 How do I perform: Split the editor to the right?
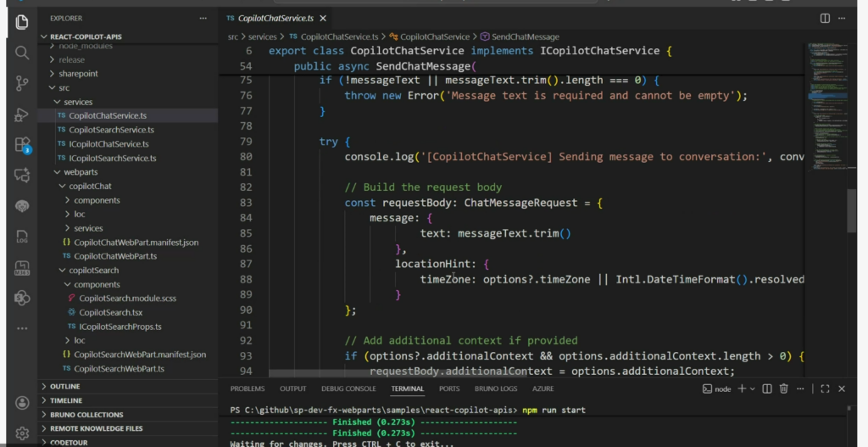tap(825, 18)
